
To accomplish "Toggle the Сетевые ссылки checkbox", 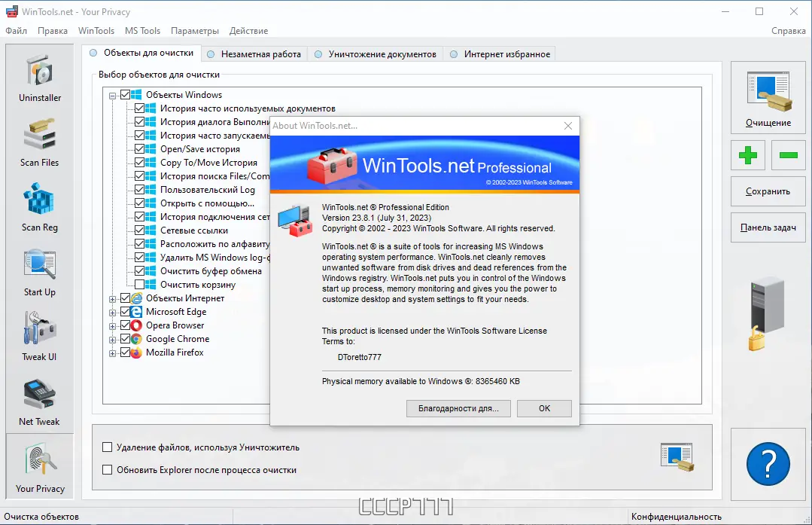I will point(139,230).
